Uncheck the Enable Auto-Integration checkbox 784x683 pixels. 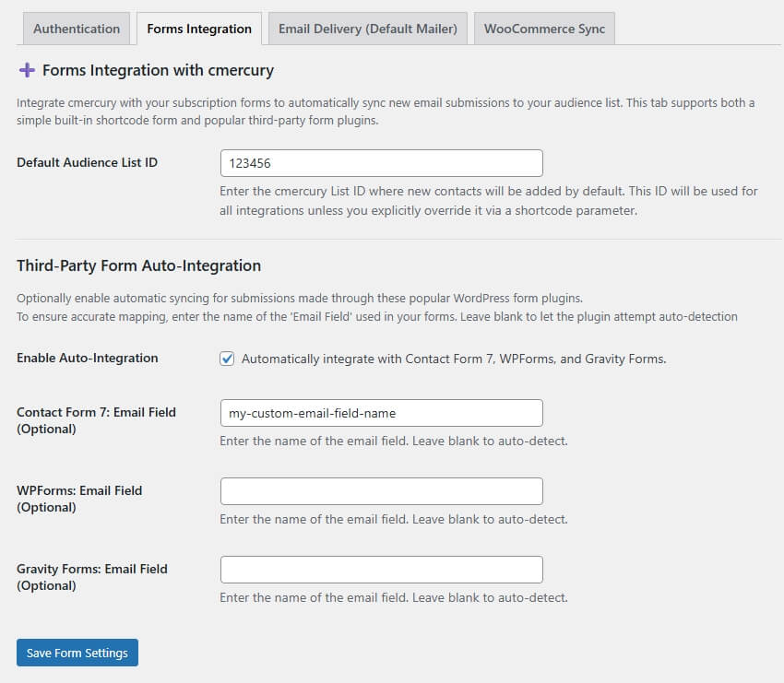tap(227, 359)
